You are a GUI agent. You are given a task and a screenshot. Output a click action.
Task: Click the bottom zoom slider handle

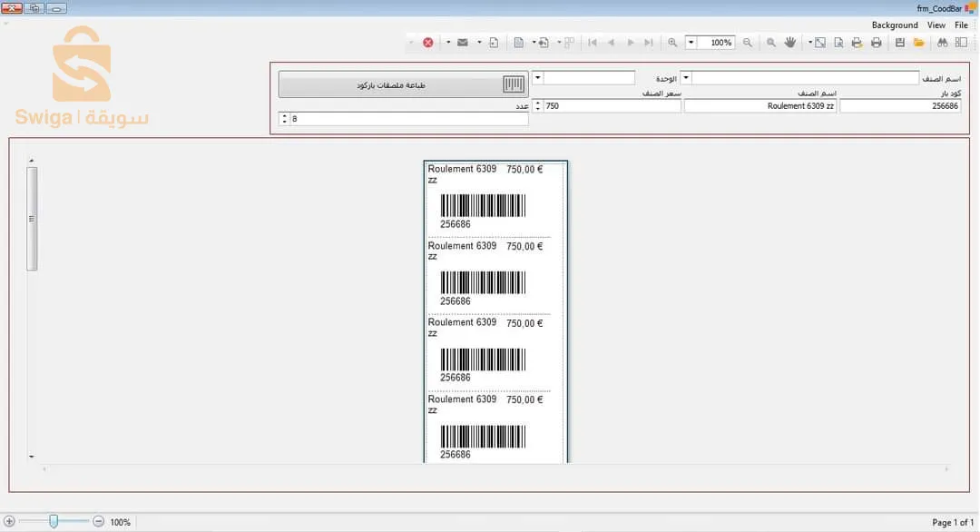pyautogui.click(x=54, y=521)
